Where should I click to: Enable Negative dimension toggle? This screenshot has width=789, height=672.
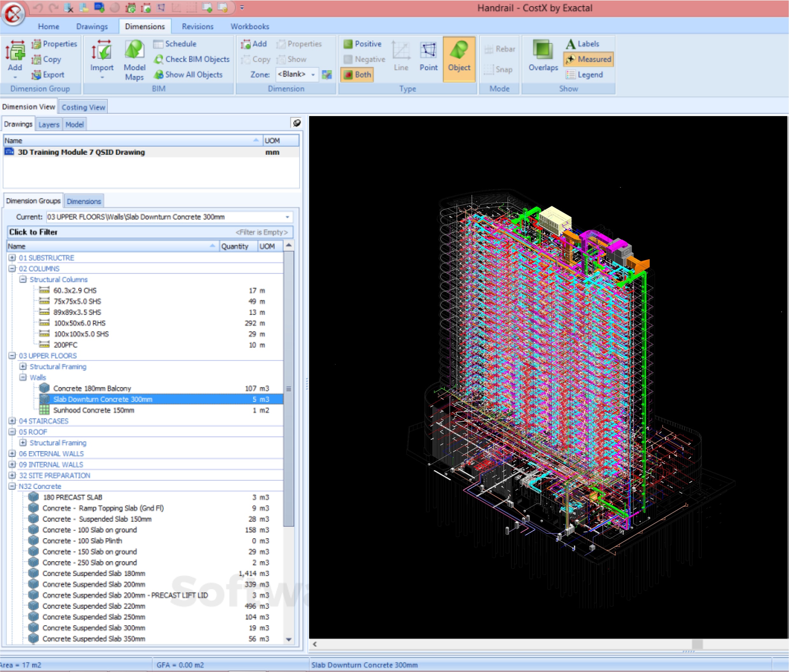[364, 59]
